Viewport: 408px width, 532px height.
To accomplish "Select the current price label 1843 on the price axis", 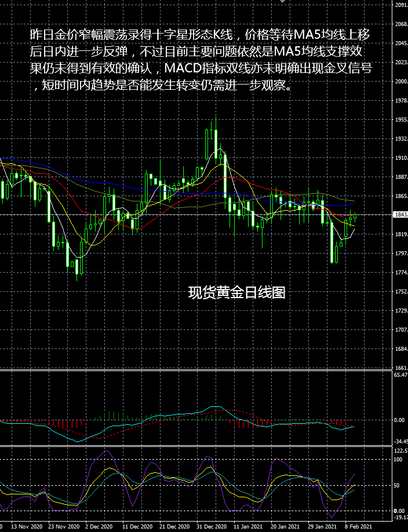I will [x=400, y=215].
